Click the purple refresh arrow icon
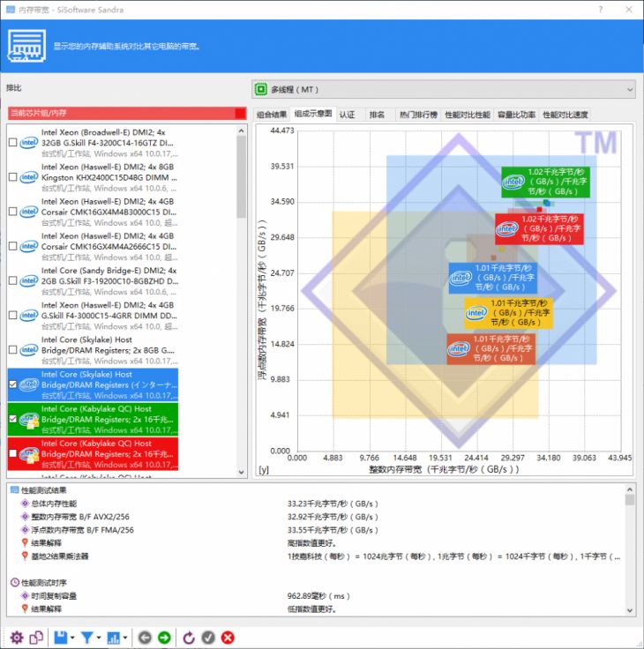Viewport: 644px width, 649px height. pos(189,638)
